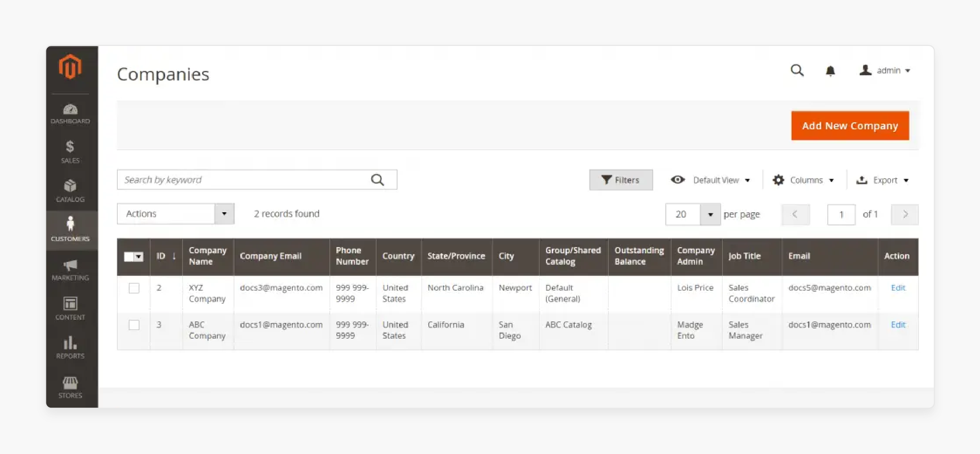Open the Dashboard sidebar item
The image size is (980, 454).
tap(70, 114)
